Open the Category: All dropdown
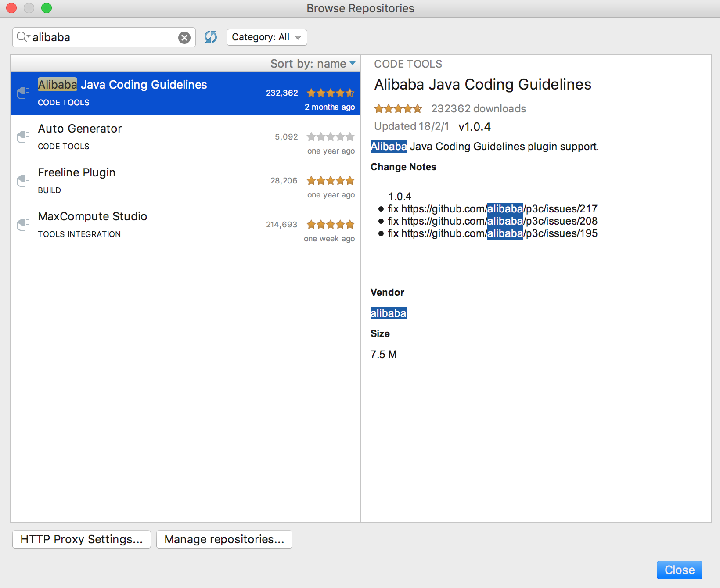 [266, 37]
